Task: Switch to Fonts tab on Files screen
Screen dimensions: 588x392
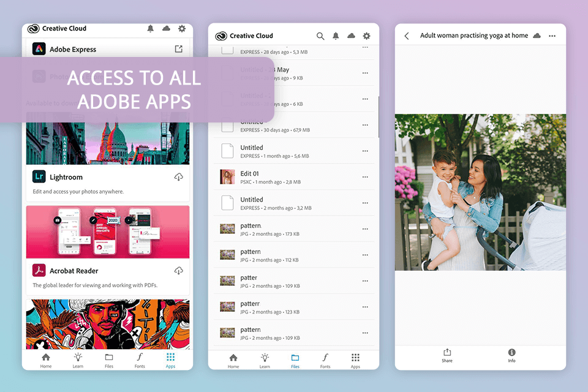Action: coord(325,361)
